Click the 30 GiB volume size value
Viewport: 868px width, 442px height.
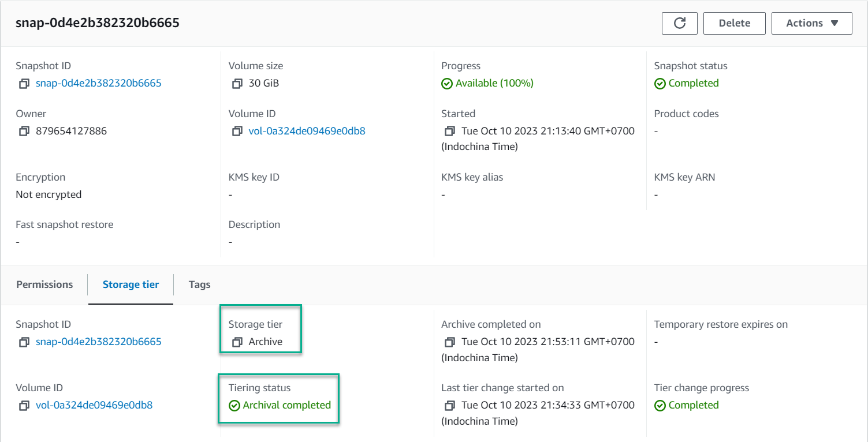(264, 83)
